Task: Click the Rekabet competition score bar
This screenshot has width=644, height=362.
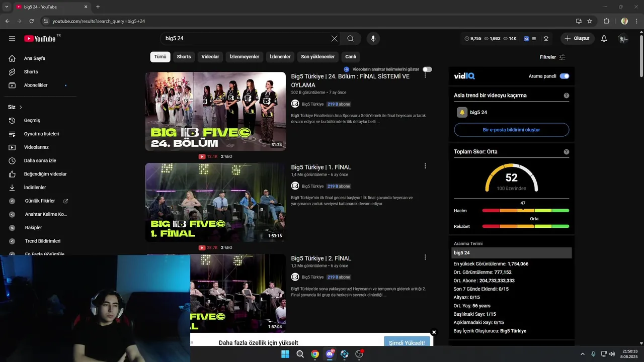Action: tap(526, 226)
